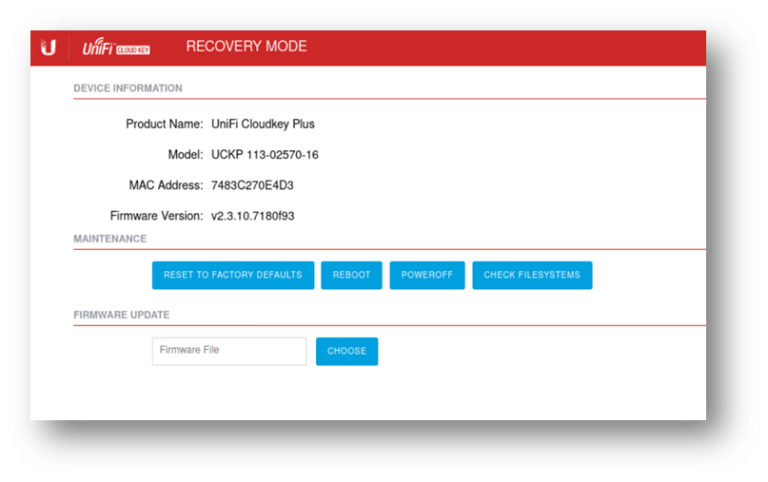Run Check Filesystems maintenance action

[531, 275]
